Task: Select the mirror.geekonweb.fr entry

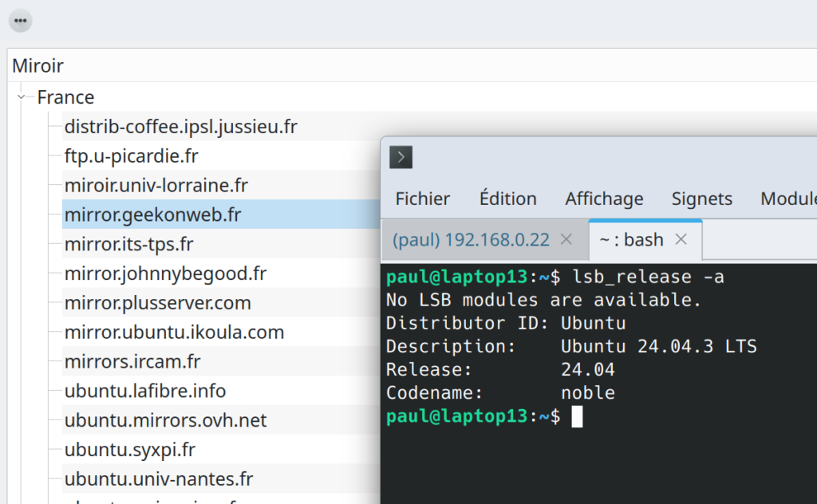Action: (x=152, y=215)
